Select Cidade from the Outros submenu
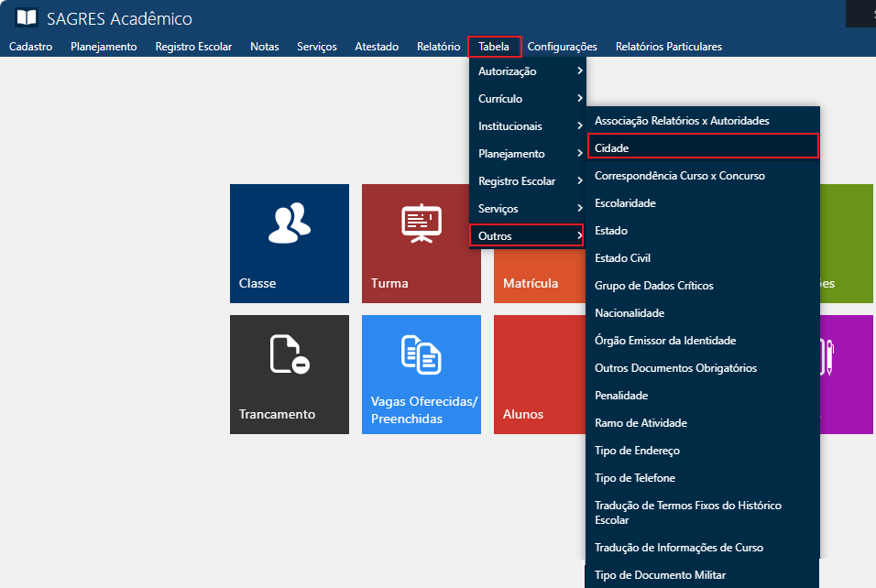This screenshot has height=588, width=876. click(611, 147)
